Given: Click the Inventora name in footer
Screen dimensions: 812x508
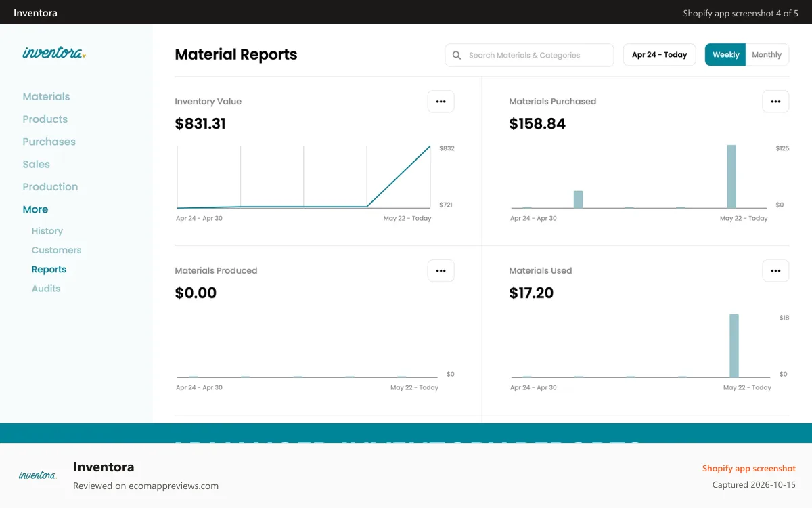Looking at the screenshot, I should point(104,467).
